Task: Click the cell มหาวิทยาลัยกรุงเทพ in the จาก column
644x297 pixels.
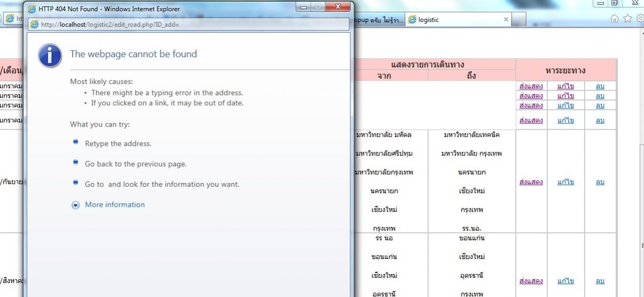Action: [x=384, y=173]
